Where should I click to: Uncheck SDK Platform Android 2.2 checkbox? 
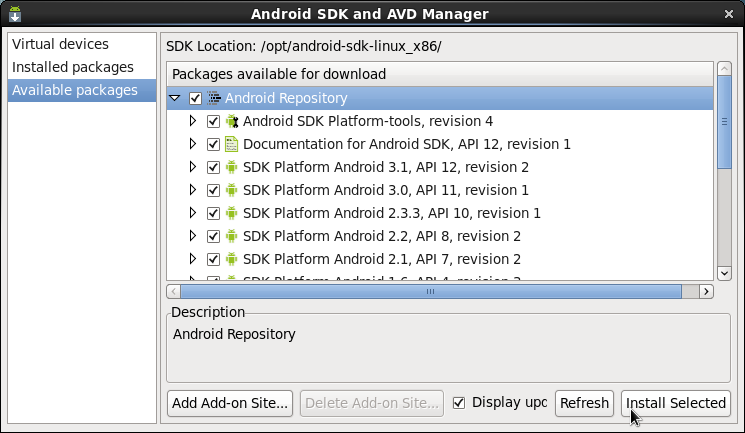click(x=213, y=236)
